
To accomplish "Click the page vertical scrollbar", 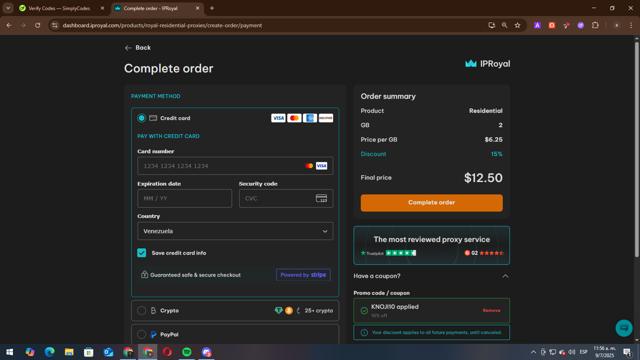I will tap(636, 149).
